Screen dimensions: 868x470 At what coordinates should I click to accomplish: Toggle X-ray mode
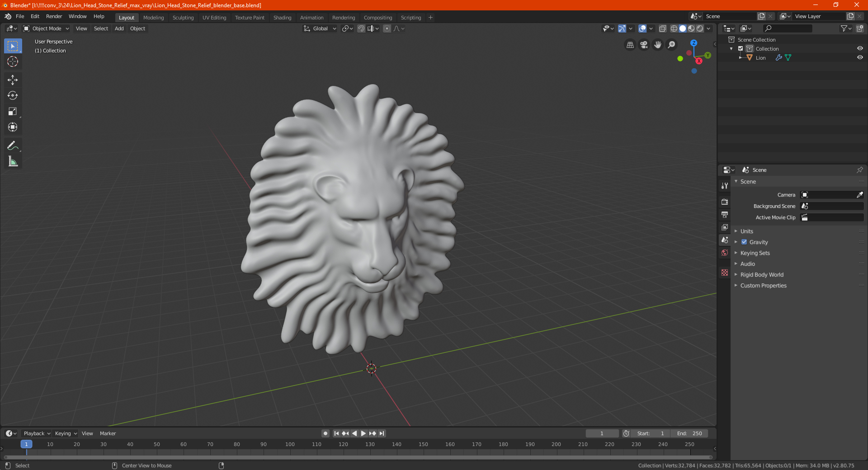[x=662, y=28]
